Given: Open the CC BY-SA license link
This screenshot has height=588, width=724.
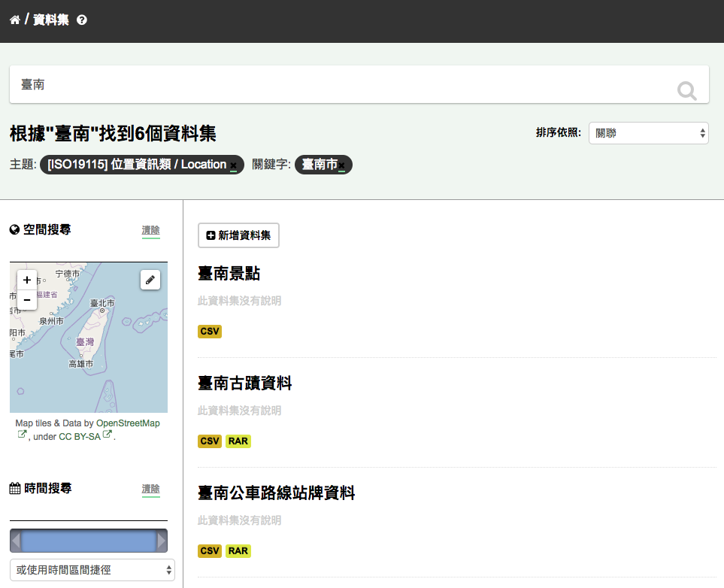Looking at the screenshot, I should 80,437.
